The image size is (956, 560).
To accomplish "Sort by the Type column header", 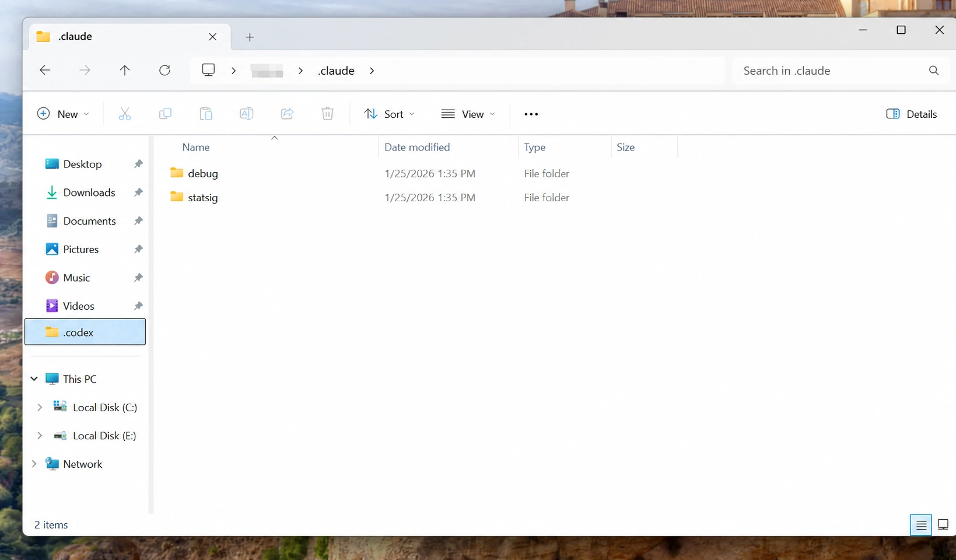I will [x=534, y=147].
